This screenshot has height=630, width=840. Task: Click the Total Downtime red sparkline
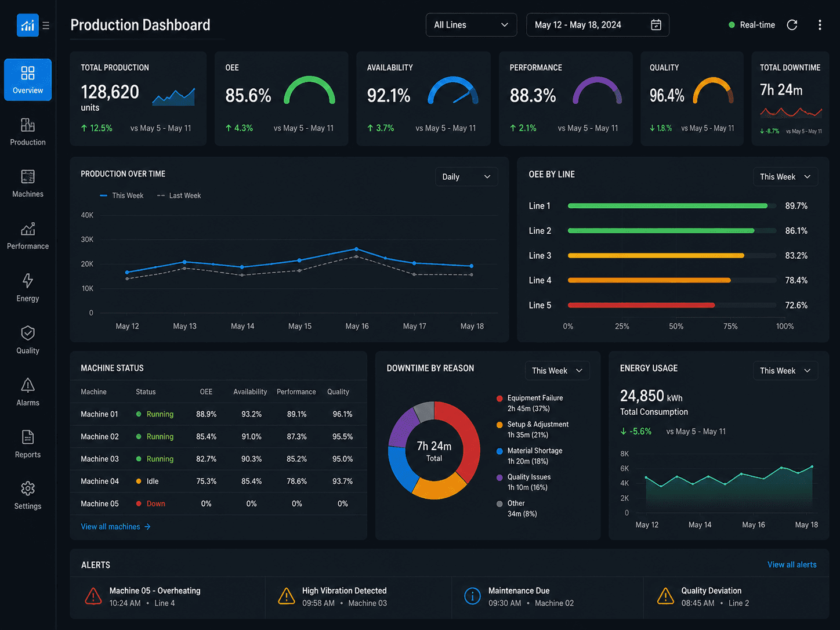pos(791,111)
